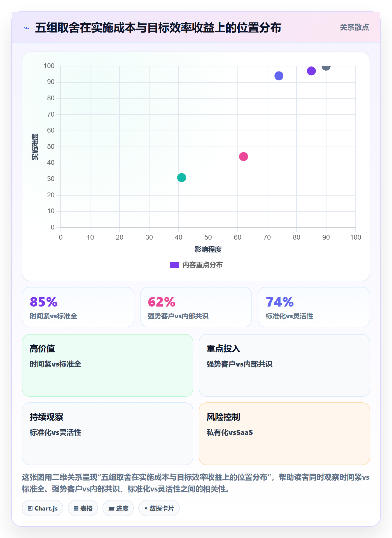Click the 关系散点 label in the header
Viewport: 392px width, 538px height.
[x=354, y=27]
